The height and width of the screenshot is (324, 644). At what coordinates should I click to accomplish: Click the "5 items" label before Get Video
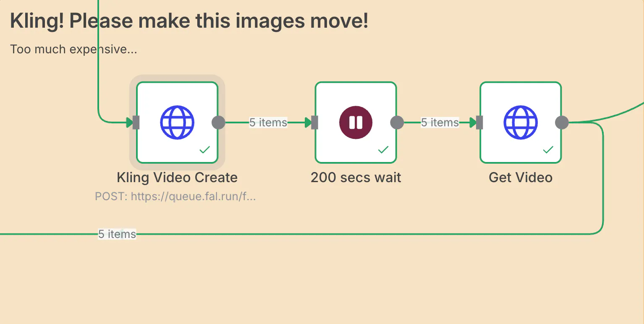pyautogui.click(x=440, y=123)
